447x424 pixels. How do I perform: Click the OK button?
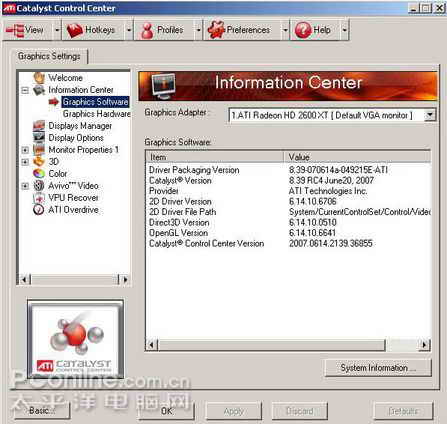point(166,411)
